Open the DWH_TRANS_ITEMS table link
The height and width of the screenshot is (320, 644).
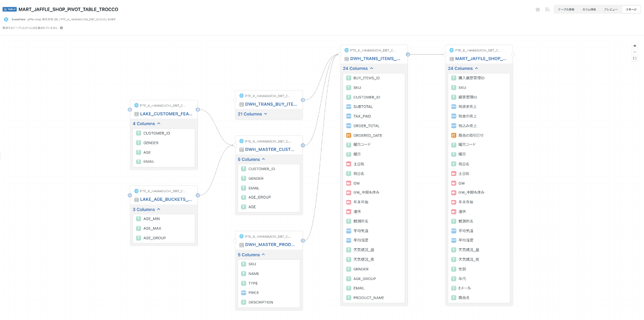click(375, 59)
